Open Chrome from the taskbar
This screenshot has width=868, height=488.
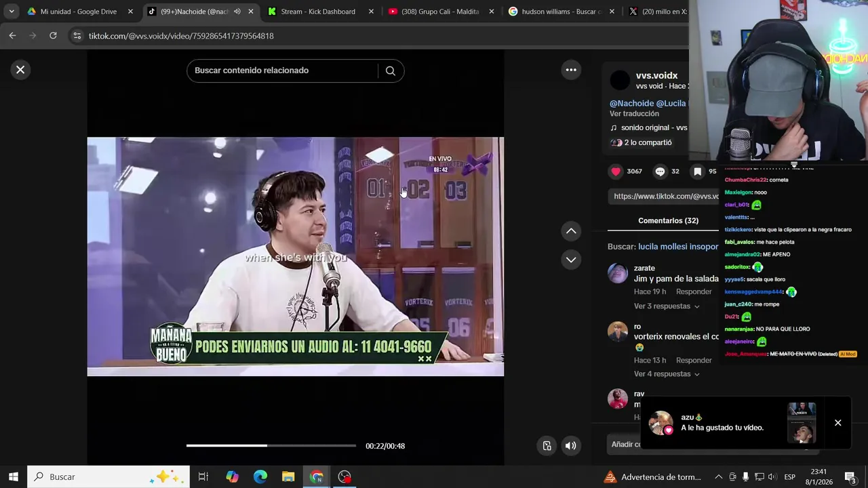317,476
